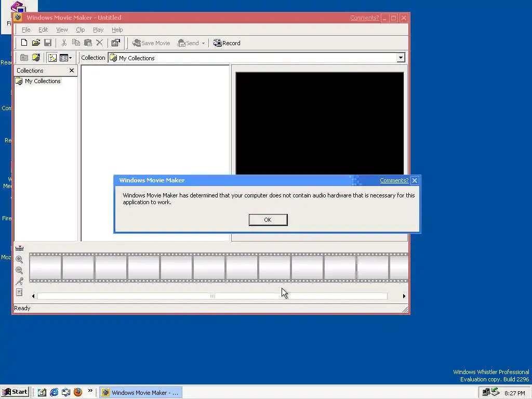Screen dimensions: 532x399
Task: Click the New Collection folder icon
Action: coord(36,58)
